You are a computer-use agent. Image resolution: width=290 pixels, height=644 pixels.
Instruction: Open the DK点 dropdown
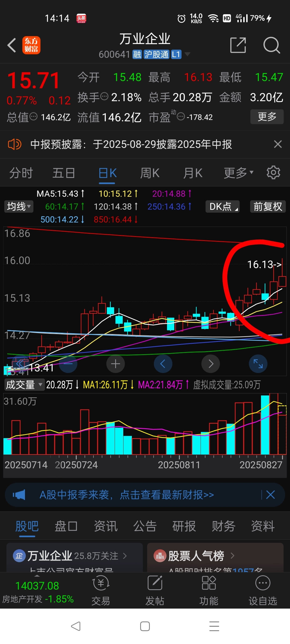point(223,207)
